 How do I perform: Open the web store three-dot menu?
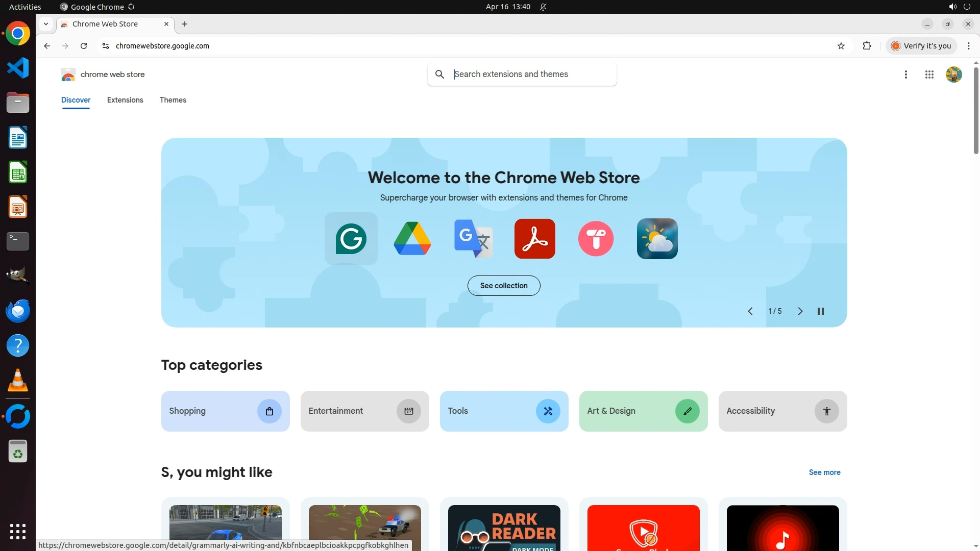point(906,74)
